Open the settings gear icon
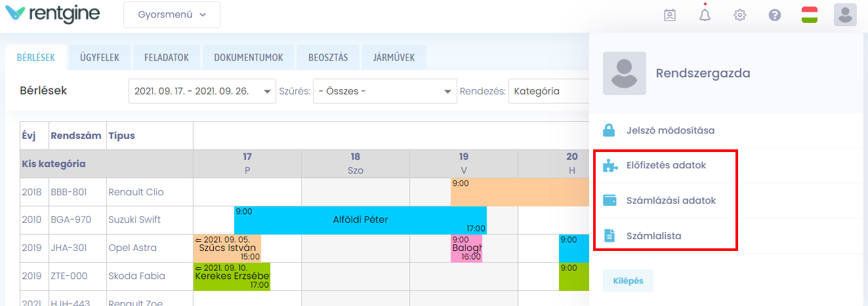This screenshot has width=868, height=306. pyautogui.click(x=740, y=15)
